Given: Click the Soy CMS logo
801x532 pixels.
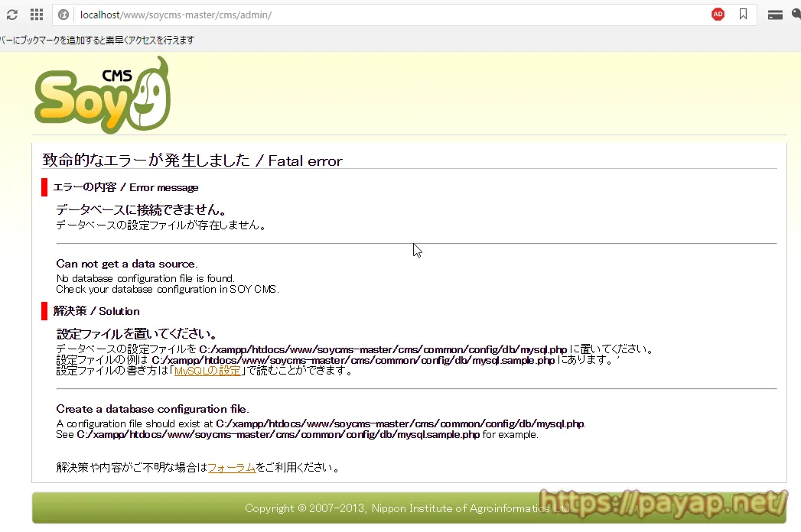Looking at the screenshot, I should (101, 97).
